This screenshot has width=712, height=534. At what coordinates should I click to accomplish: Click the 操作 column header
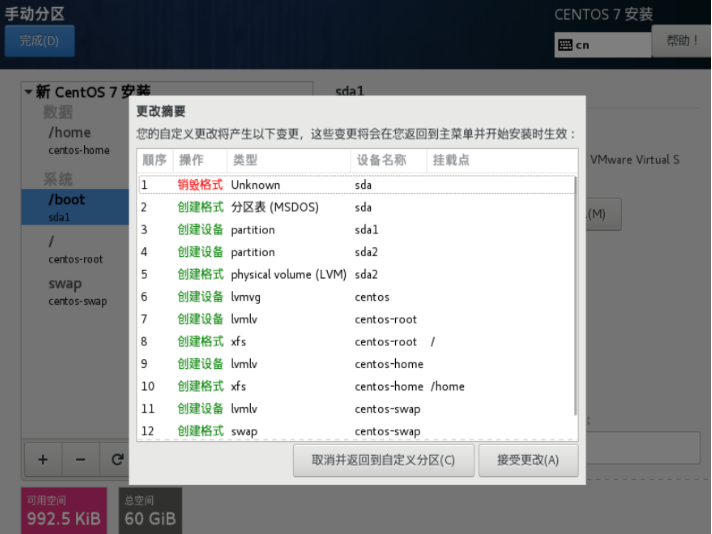point(200,160)
